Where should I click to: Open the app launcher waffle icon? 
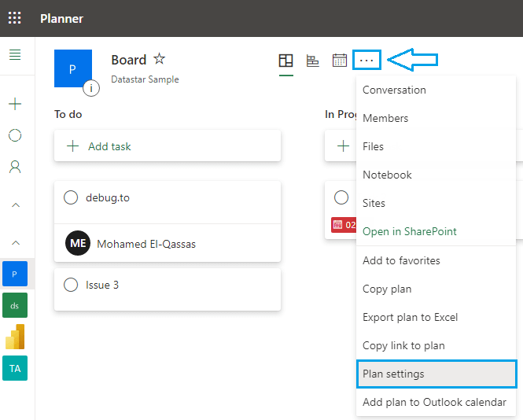pos(15,18)
